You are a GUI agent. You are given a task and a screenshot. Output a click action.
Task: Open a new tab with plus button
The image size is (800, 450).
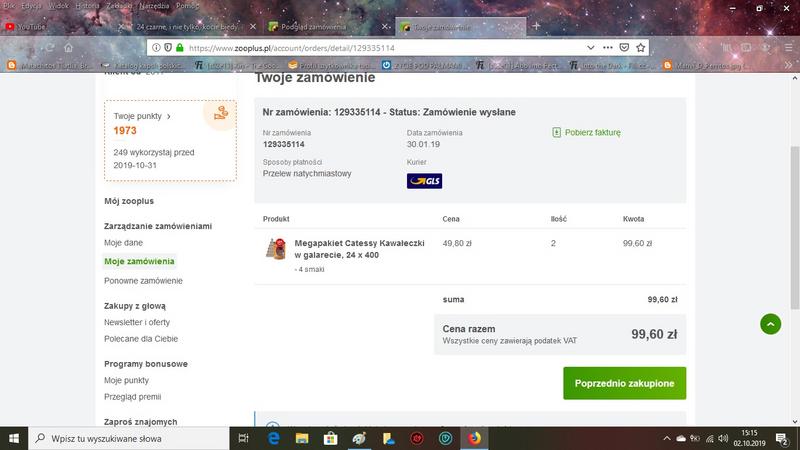point(536,26)
